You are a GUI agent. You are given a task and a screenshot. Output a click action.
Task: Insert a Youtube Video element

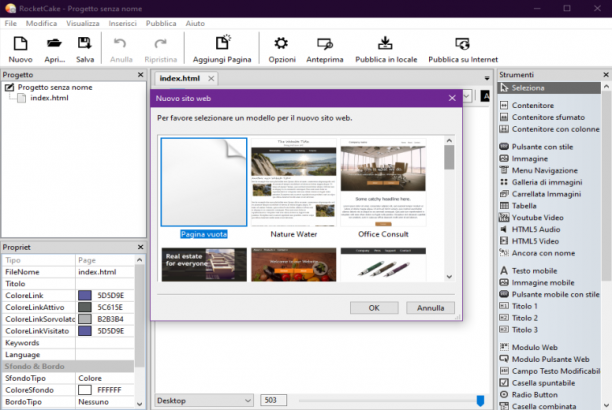(x=532, y=217)
